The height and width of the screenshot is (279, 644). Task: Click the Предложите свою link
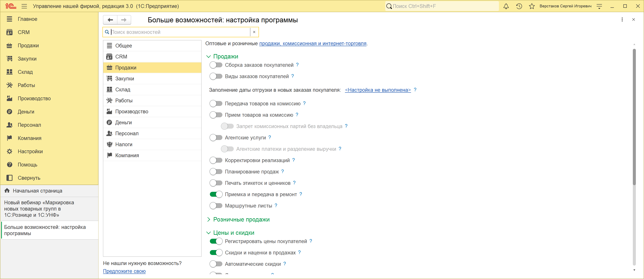click(x=124, y=271)
